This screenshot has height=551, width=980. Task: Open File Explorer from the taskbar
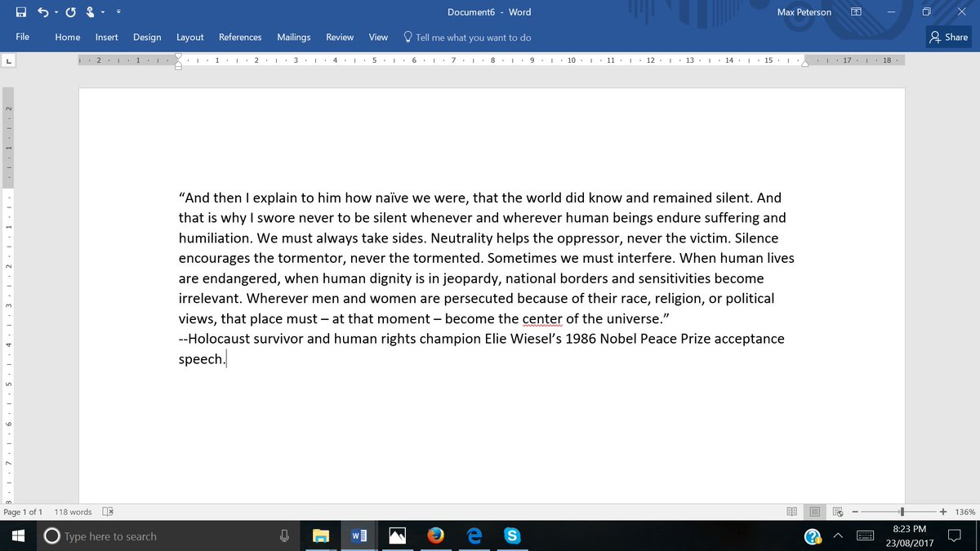321,536
